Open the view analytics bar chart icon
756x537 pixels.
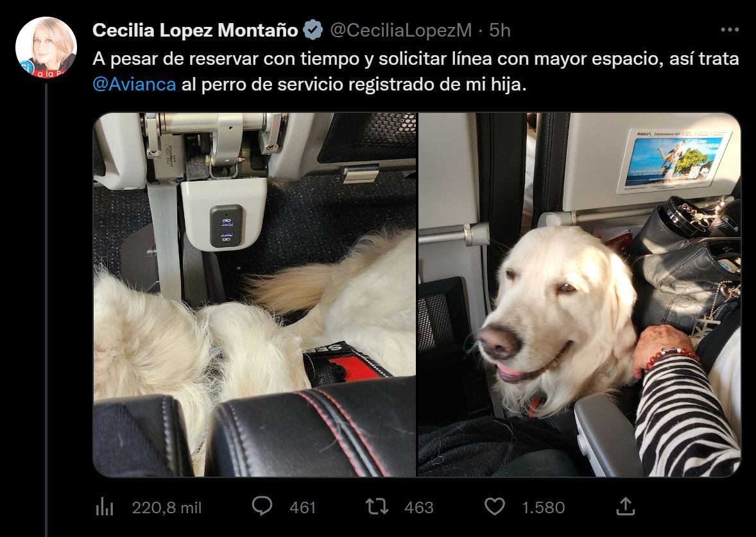pyautogui.click(x=104, y=507)
